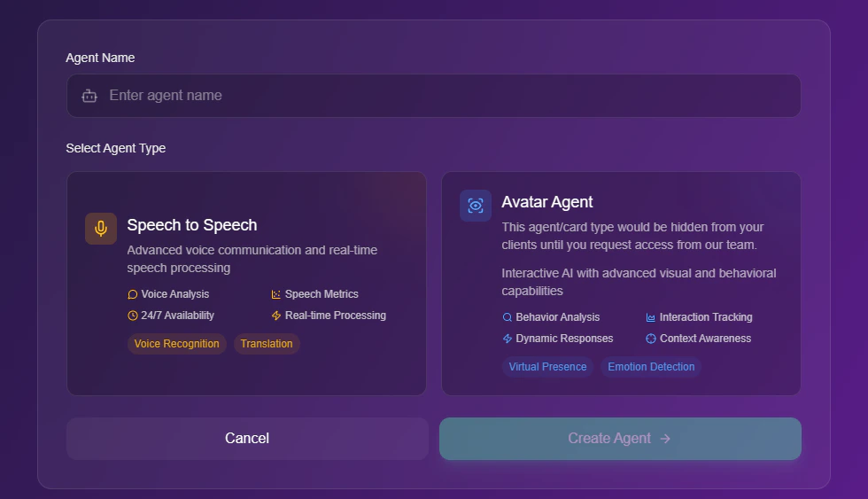Click the eye-scan icon for Avatar Agent

(x=476, y=206)
